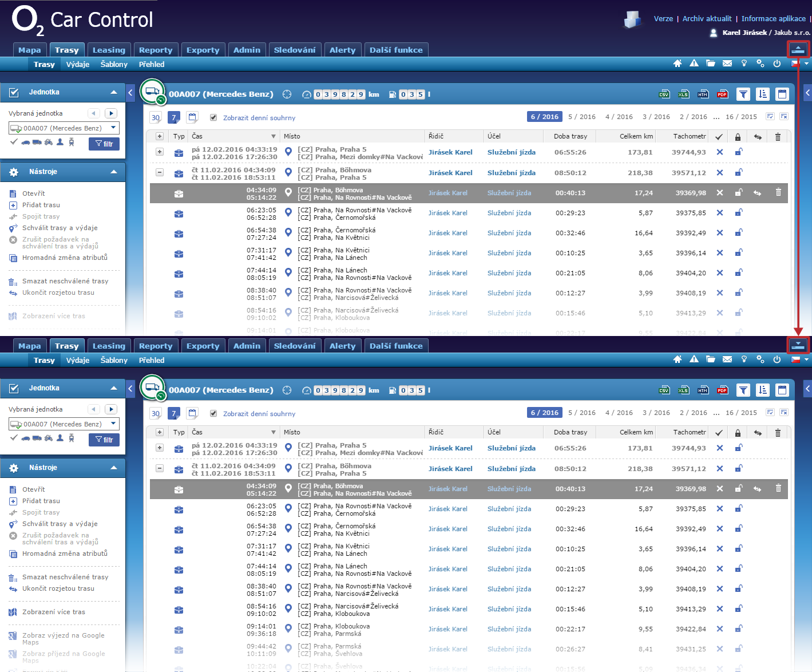
Task: Toggle Zobrazit denní souhrny checkbox in lower view
Action: (x=213, y=413)
